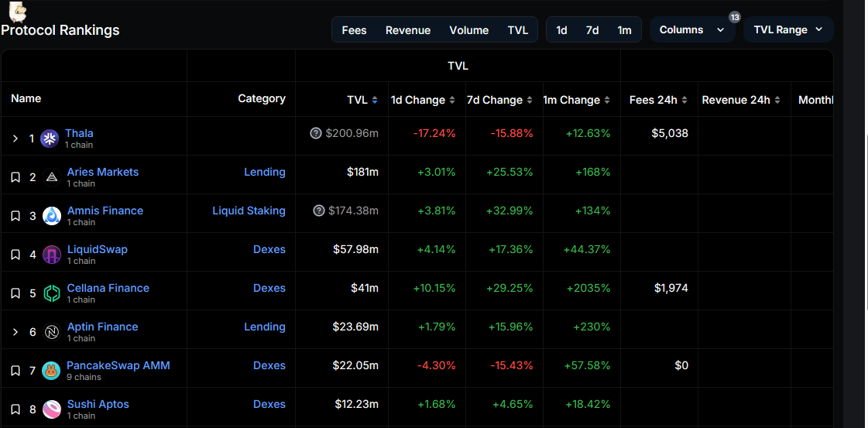
Task: Open the Amnis Finance link
Action: coord(105,211)
